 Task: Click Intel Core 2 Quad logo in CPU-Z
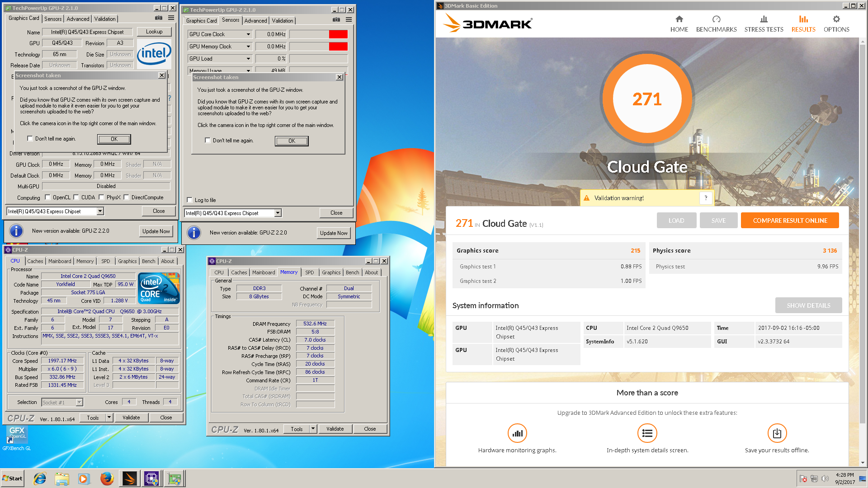click(159, 288)
